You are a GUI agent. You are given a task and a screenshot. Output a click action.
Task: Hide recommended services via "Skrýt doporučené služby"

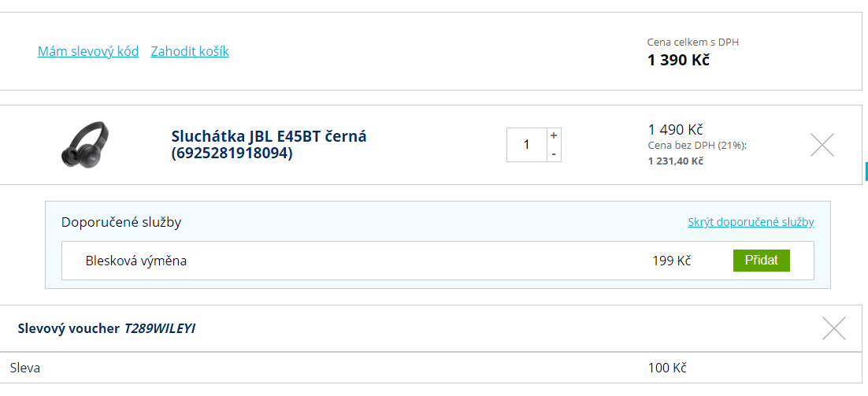(x=751, y=222)
